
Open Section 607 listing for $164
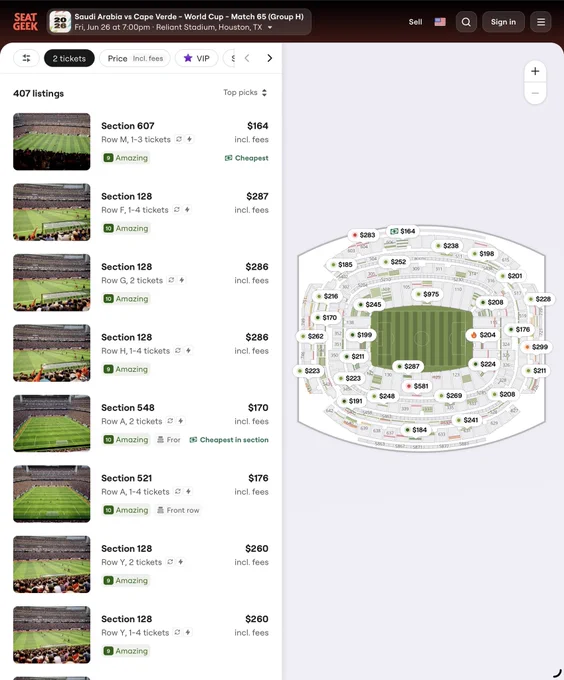[141, 141]
